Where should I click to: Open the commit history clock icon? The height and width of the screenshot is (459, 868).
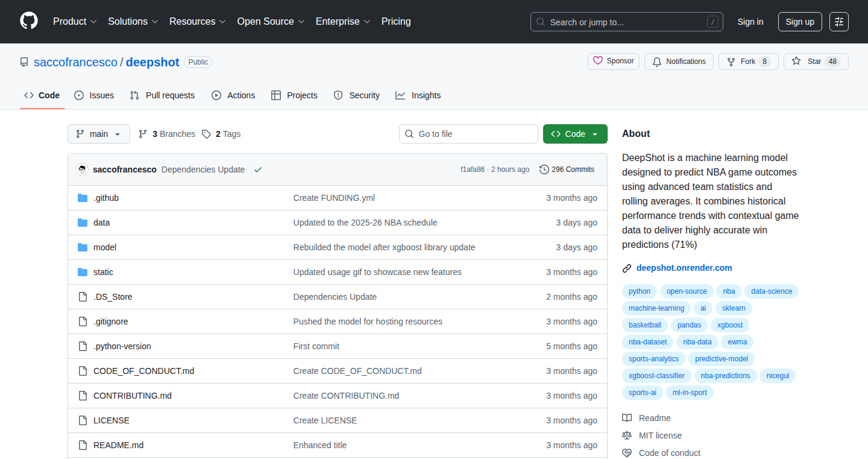(x=544, y=169)
